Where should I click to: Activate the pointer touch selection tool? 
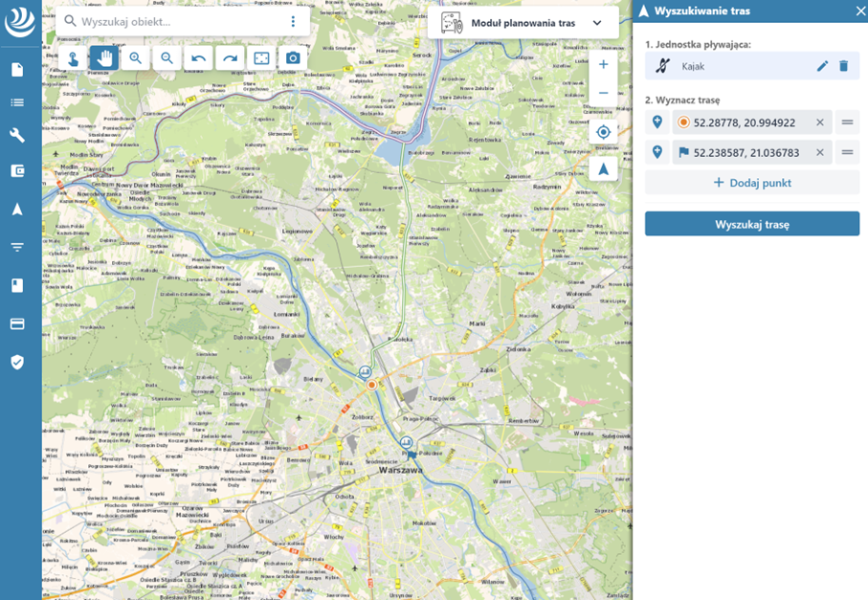73,58
